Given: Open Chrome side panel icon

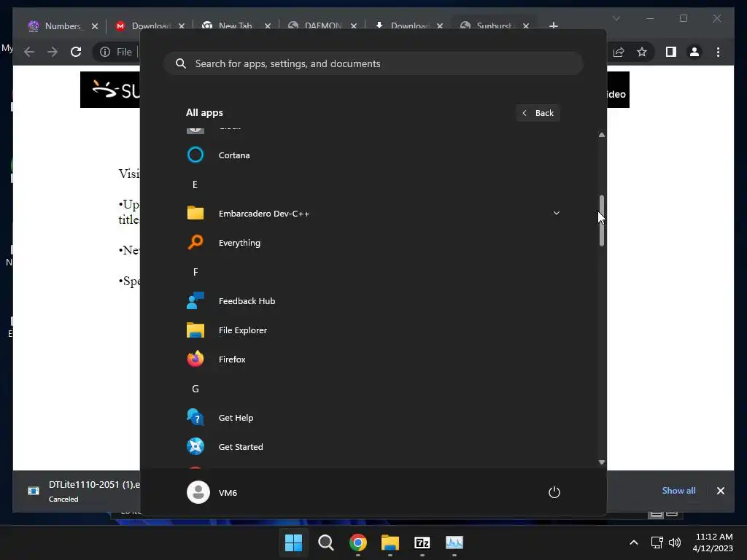Looking at the screenshot, I should tap(671, 52).
